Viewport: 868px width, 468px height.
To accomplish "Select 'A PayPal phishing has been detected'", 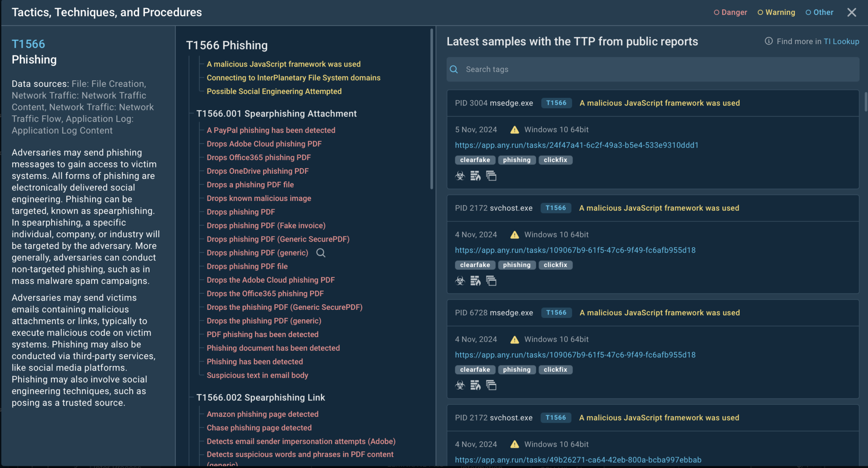I will click(x=271, y=130).
